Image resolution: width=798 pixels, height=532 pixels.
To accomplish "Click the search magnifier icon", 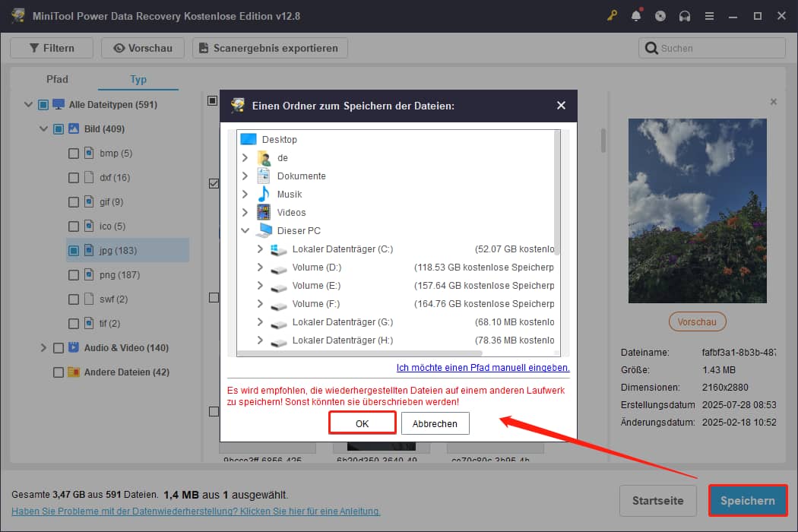I will tap(652, 47).
